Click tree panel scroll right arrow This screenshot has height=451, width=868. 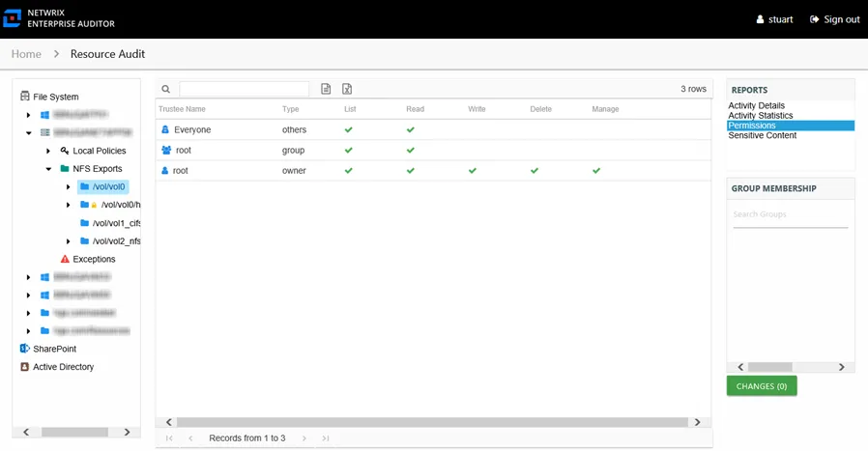127,432
